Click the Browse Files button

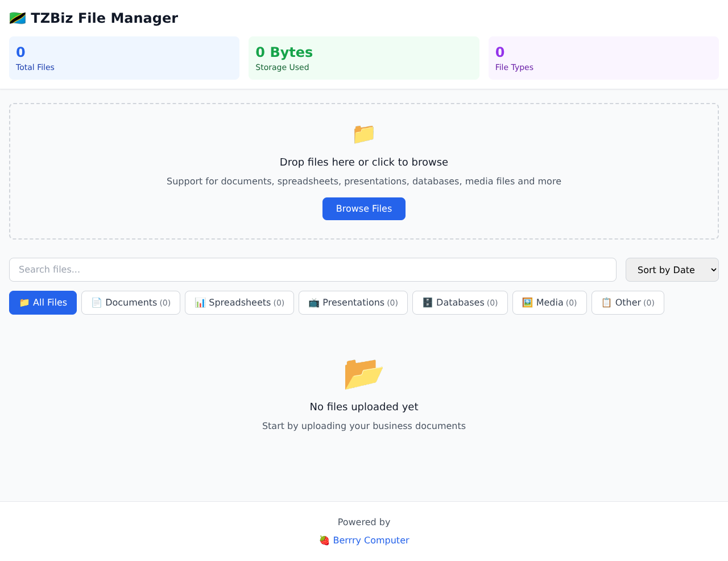coord(363,209)
